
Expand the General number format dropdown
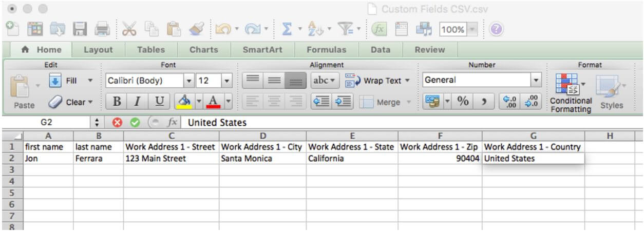point(536,81)
